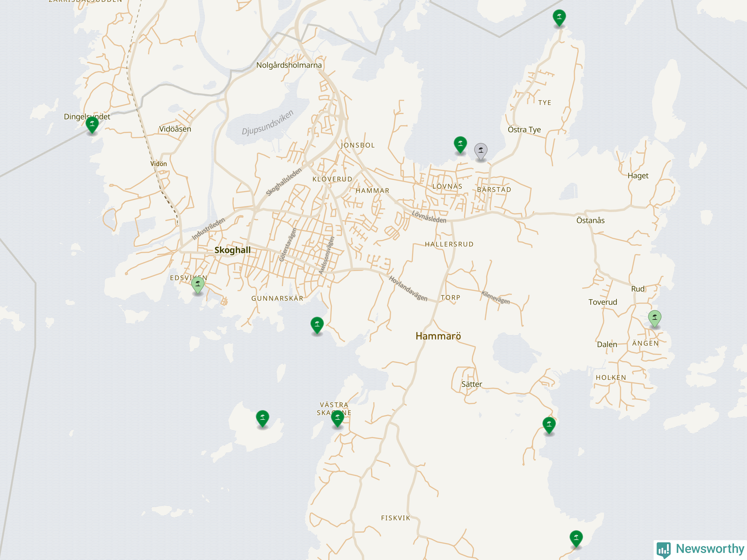Click the ÄNGEN label
Screen dimensions: 747x560
click(x=645, y=343)
